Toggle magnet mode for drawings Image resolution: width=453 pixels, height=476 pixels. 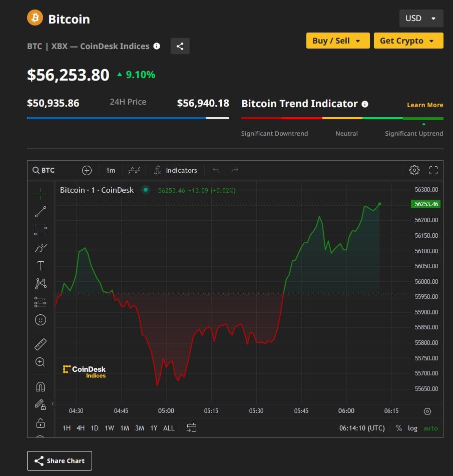[41, 387]
